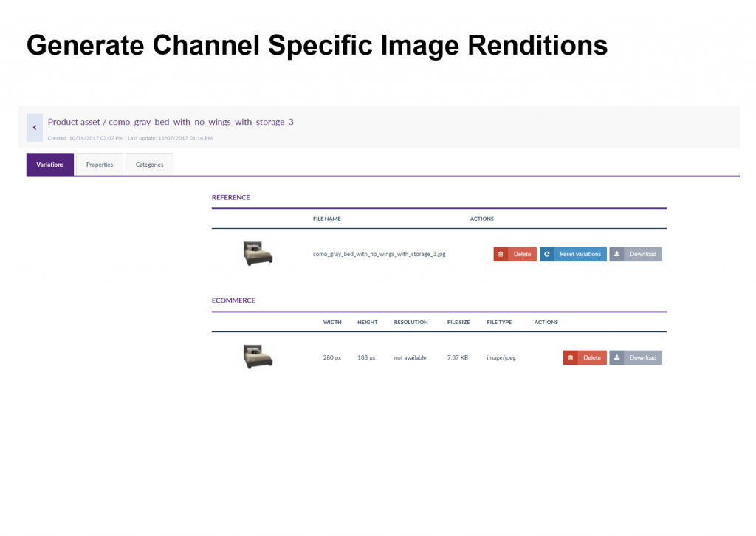The image size is (756, 536).
Task: Click the Reset variations refresh icon
Action: point(547,254)
